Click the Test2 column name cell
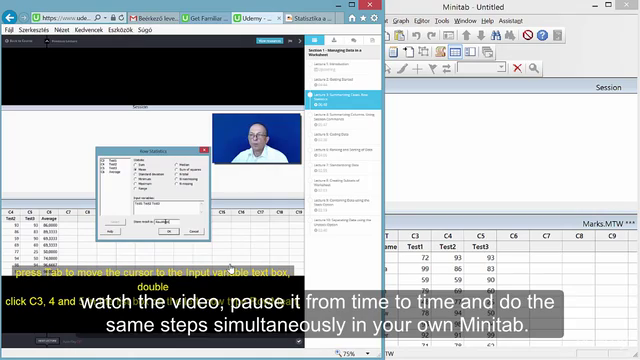 tap(448, 247)
